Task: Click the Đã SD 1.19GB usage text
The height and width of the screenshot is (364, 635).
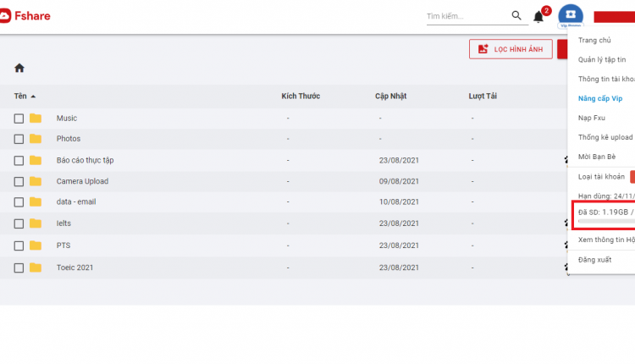Action: click(x=606, y=212)
